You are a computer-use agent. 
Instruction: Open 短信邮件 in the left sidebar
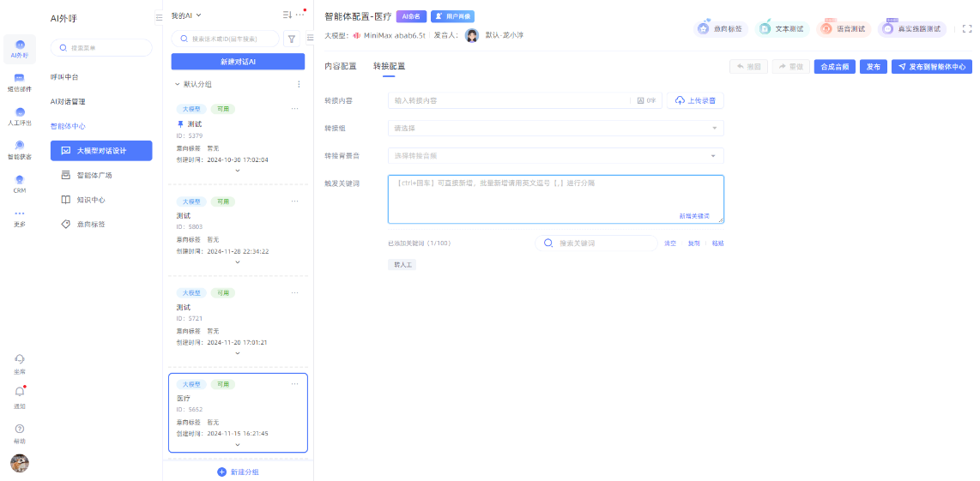coord(20,81)
